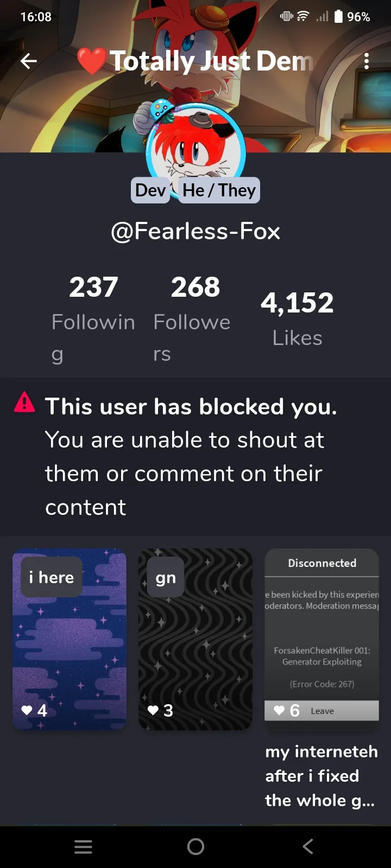
Task: Tap the red heart in profile title
Action: tap(91, 61)
